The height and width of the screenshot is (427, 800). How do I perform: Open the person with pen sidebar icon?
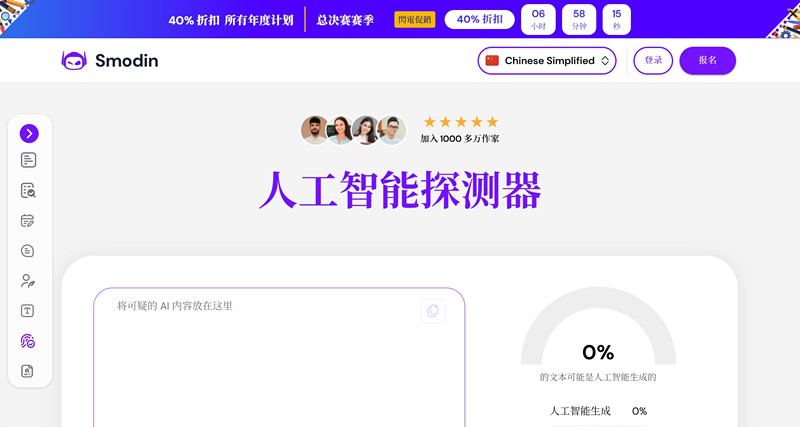coord(28,281)
